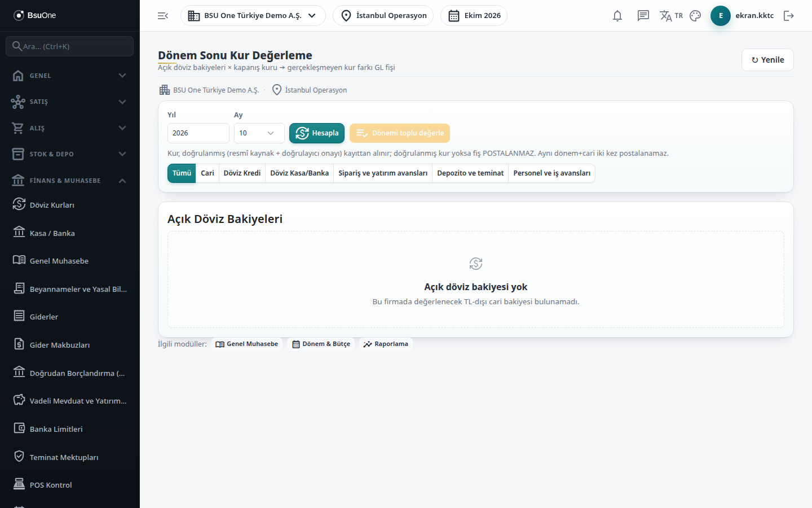This screenshot has width=812, height=508.
Task: Select Sipariş ve yatırım avansları tab
Action: pos(383,173)
